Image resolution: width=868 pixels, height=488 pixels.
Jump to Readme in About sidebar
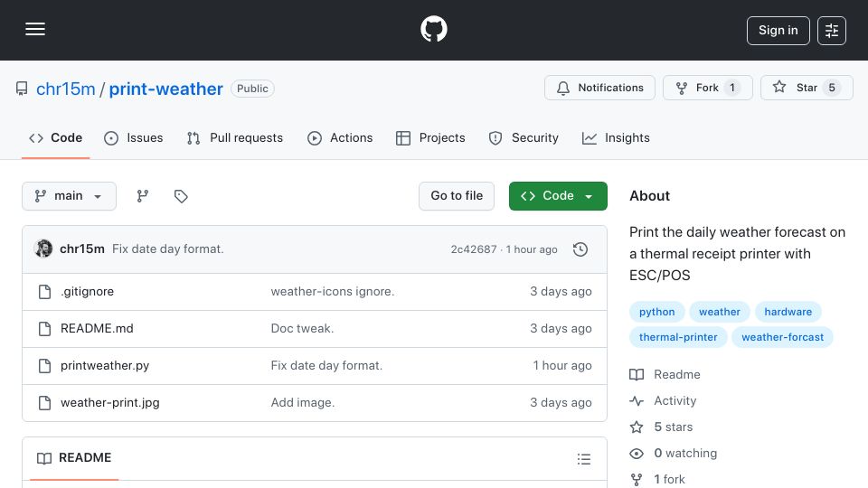(x=665, y=374)
